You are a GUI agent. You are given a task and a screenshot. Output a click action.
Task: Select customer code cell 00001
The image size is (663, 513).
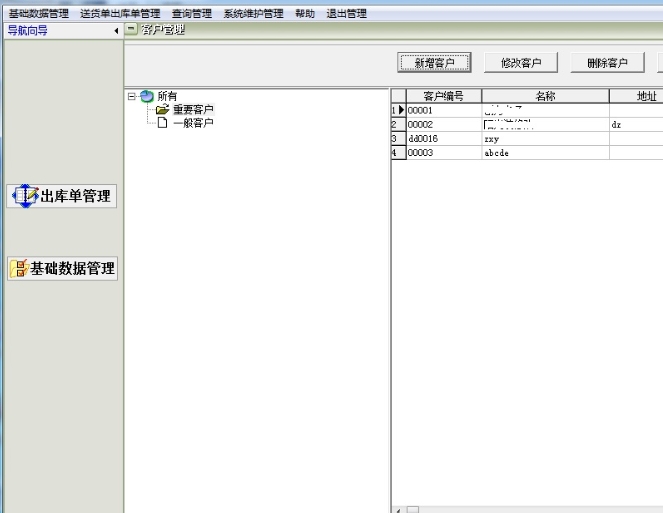444,110
